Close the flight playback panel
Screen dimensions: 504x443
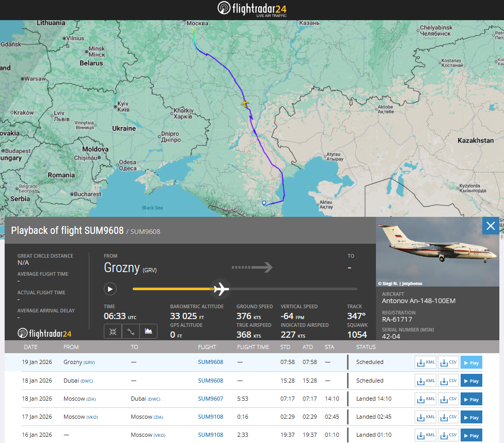tap(491, 226)
